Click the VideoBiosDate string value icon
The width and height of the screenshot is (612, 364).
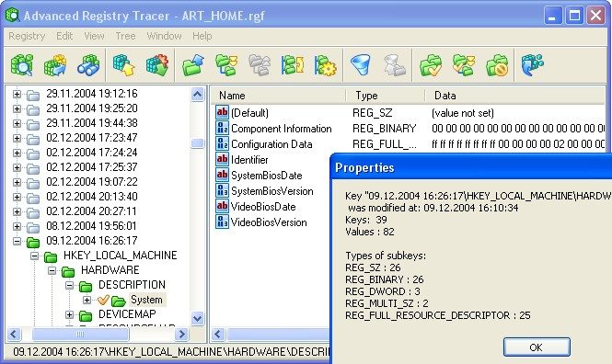pyautogui.click(x=222, y=206)
